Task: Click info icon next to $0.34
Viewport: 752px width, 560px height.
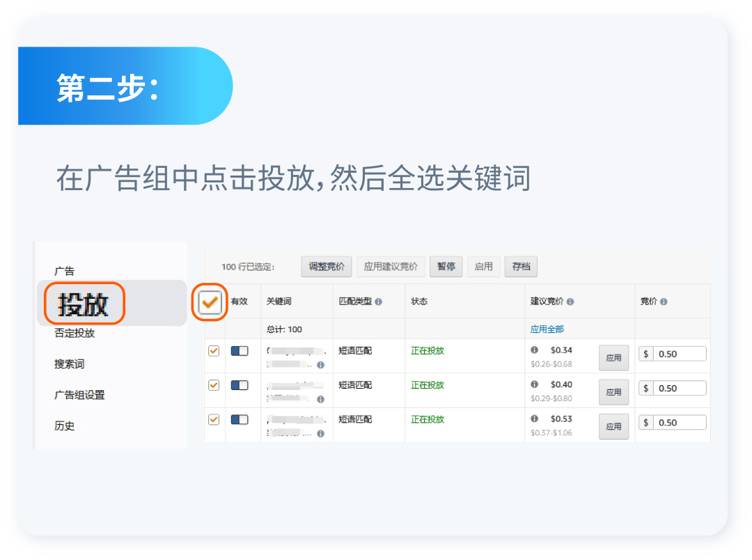Action: 534,350
